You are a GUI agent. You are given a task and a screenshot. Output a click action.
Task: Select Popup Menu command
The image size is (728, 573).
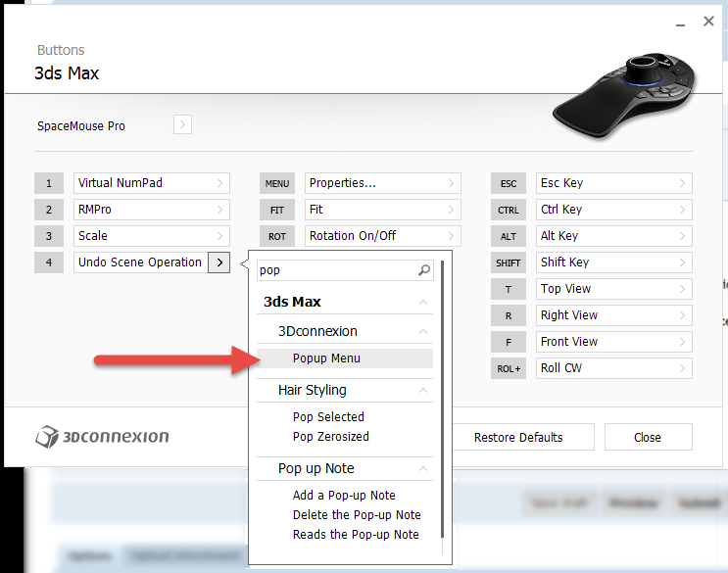click(x=345, y=358)
